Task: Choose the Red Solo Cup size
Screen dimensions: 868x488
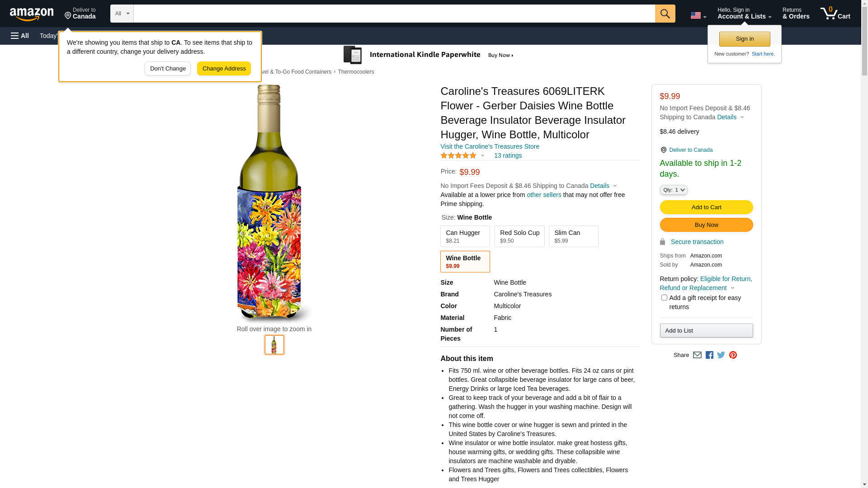Action: pos(519,236)
